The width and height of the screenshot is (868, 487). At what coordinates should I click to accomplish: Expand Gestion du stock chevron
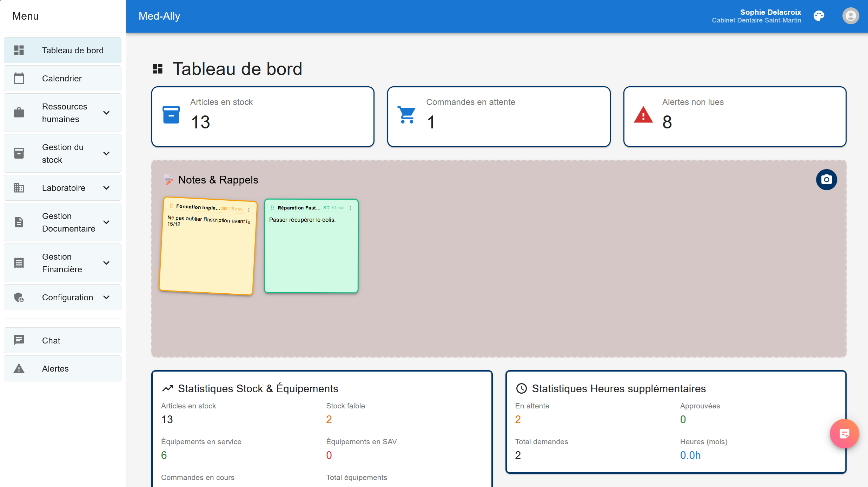106,153
